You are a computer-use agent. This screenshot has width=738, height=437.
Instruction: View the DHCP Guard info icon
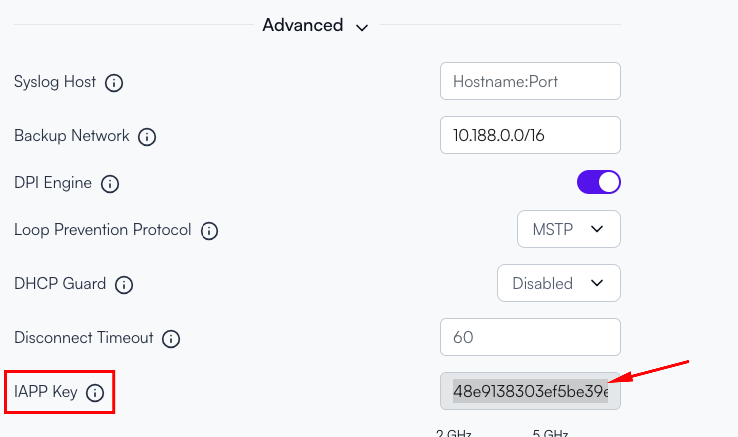124,285
